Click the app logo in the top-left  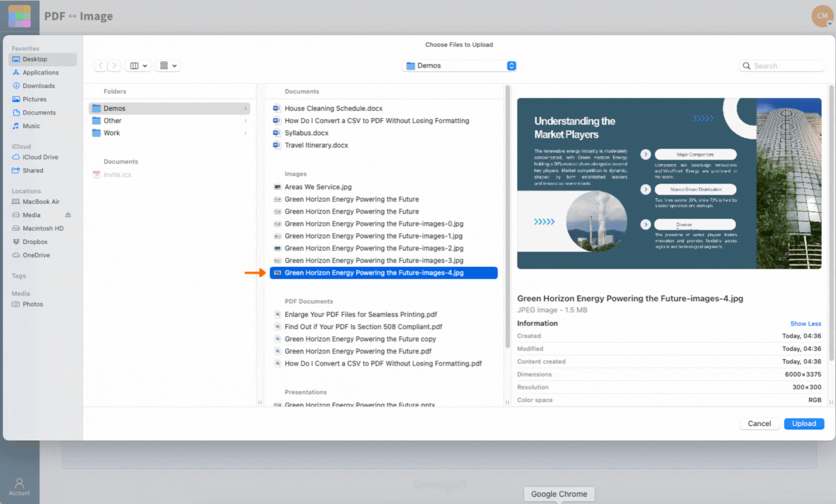pos(20,16)
